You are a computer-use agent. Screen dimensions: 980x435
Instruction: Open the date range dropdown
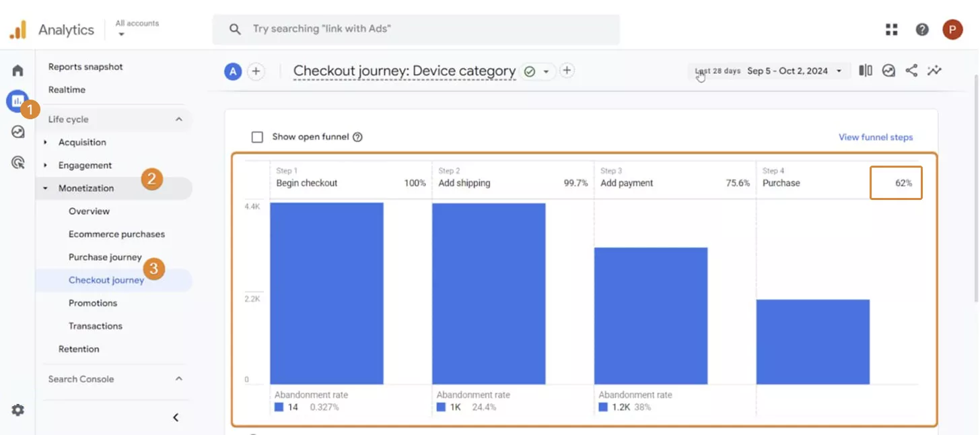coord(769,71)
